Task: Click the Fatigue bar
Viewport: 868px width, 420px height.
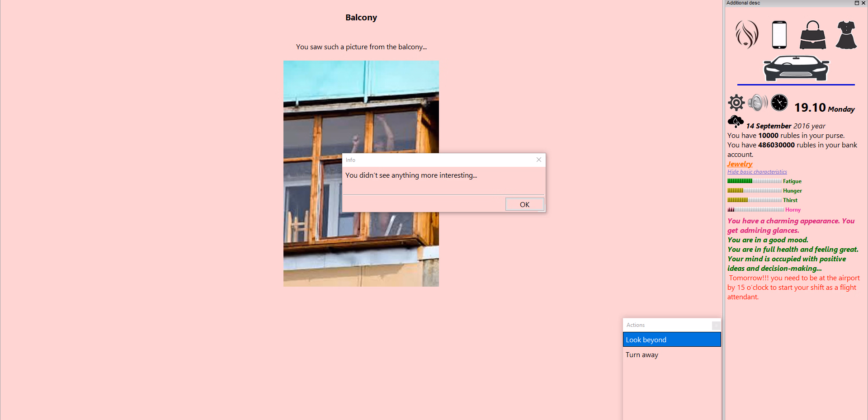Action: click(755, 181)
